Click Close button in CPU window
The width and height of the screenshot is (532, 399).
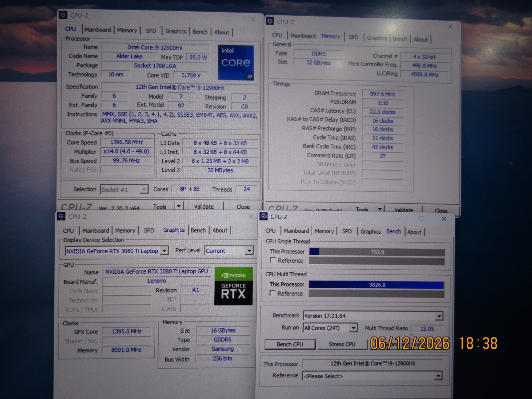point(243,206)
